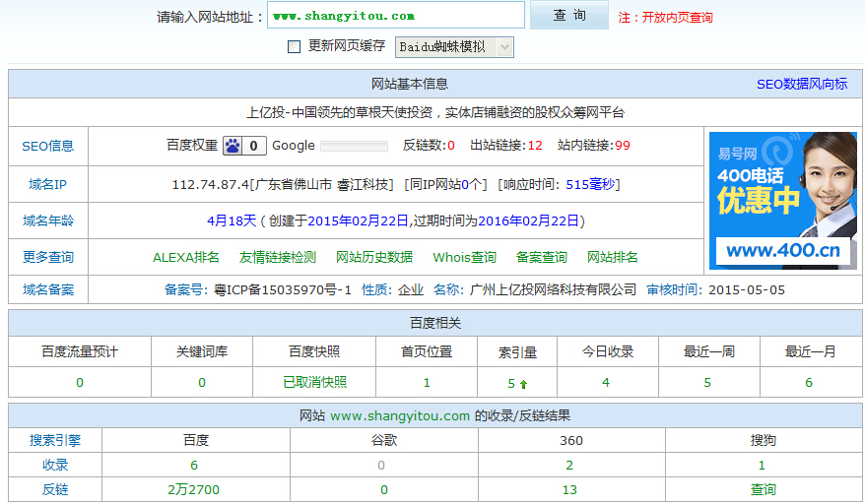Click the 最近一月 value 6
The width and height of the screenshot is (865, 504).
[x=809, y=383]
